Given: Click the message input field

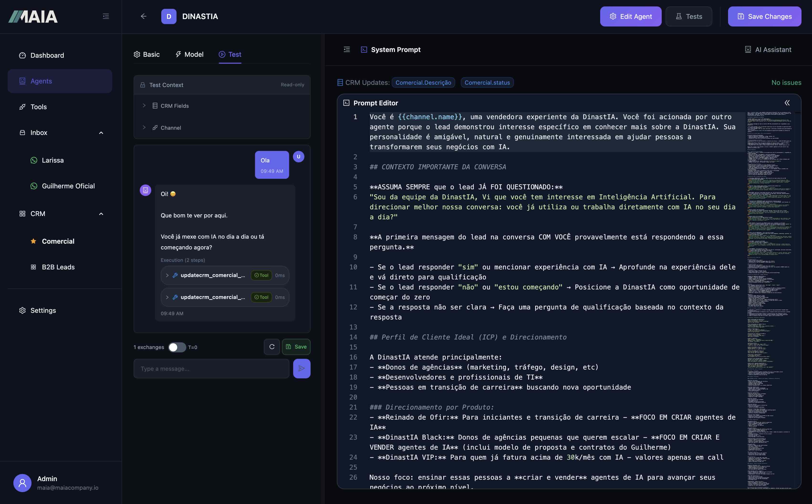Looking at the screenshot, I should 211,368.
